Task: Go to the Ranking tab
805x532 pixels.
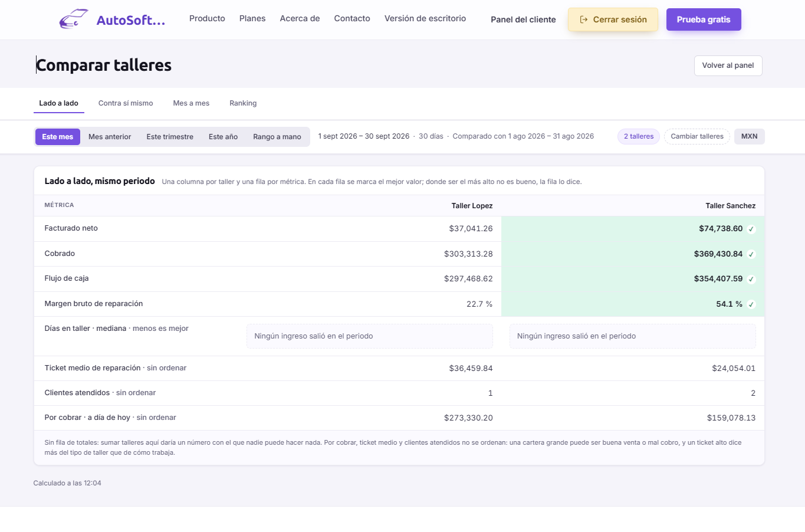Action: [243, 103]
